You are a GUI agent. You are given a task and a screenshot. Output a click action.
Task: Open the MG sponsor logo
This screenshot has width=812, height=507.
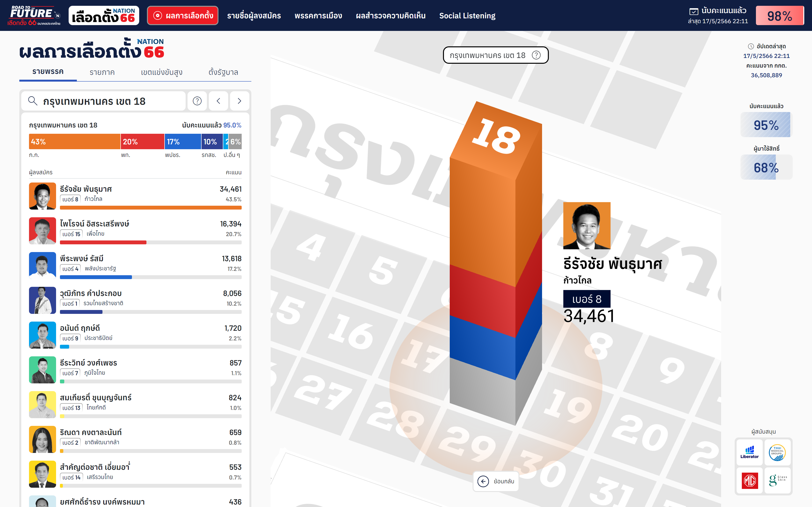749,480
